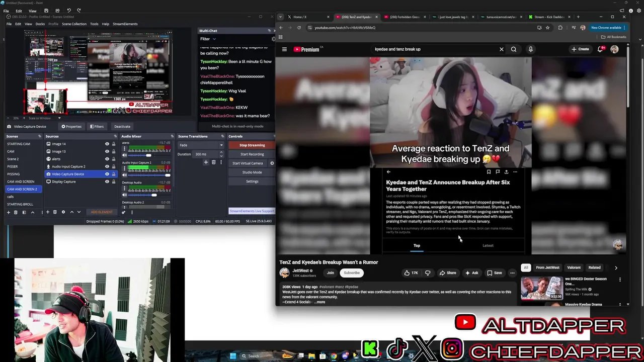Viewport: 644px width, 362px height.
Task: Switch to Stream - Kick Dashboard tab
Action: [549, 17]
